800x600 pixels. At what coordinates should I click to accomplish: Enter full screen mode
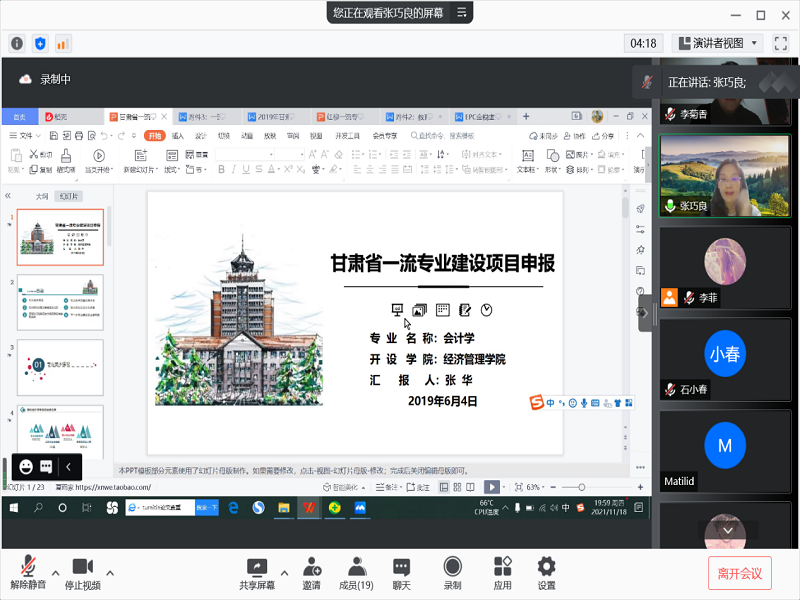coord(780,43)
